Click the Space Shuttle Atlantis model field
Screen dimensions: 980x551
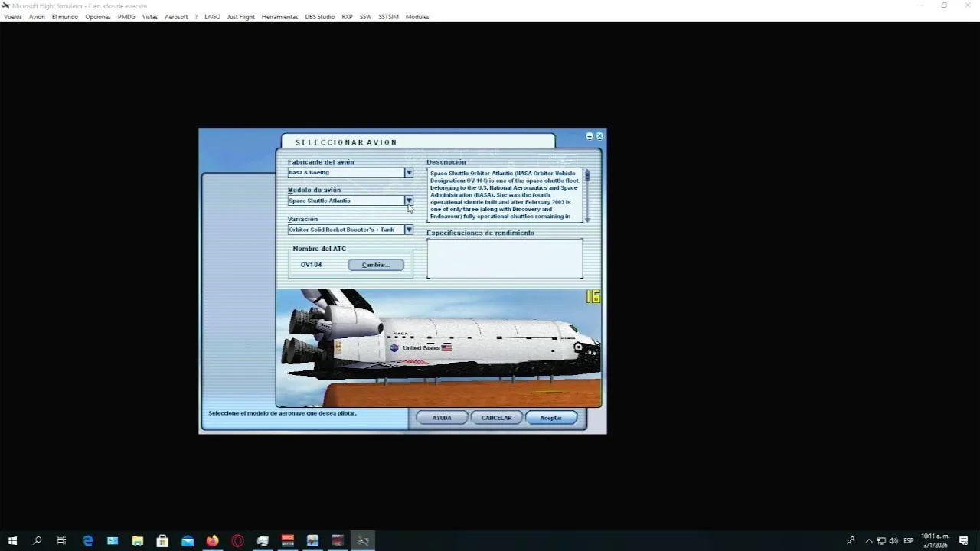346,201
